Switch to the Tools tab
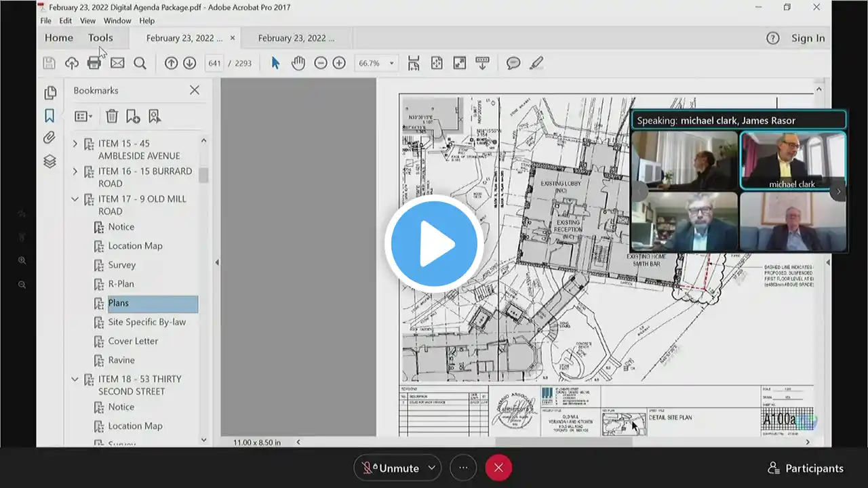 pyautogui.click(x=100, y=38)
